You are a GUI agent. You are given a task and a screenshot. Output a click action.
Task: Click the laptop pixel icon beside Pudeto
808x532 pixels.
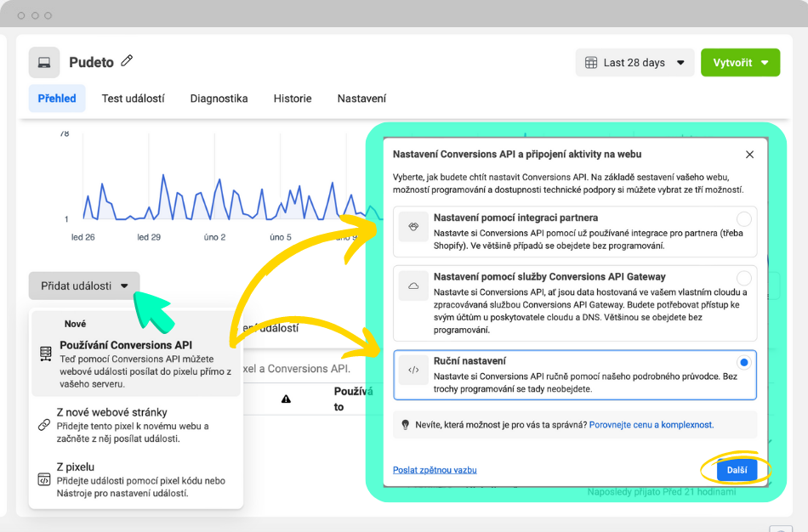pyautogui.click(x=44, y=63)
